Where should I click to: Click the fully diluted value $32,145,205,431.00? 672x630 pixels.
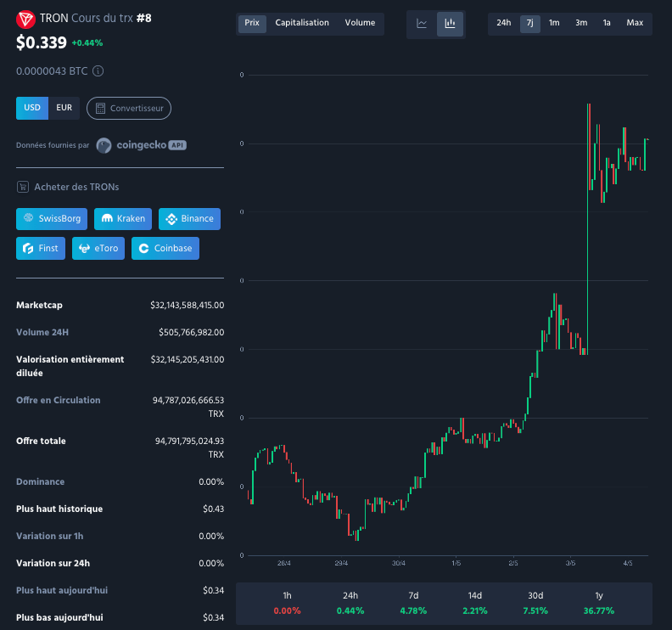coord(188,359)
